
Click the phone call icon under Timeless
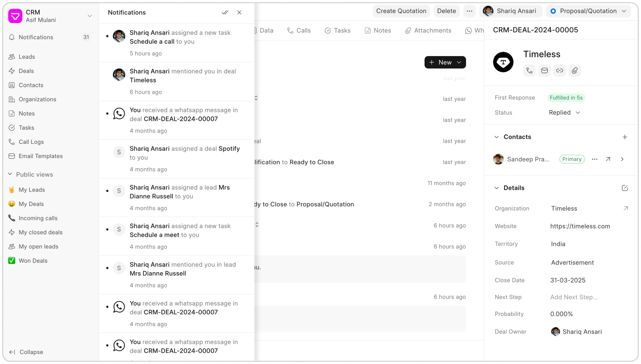coord(529,71)
